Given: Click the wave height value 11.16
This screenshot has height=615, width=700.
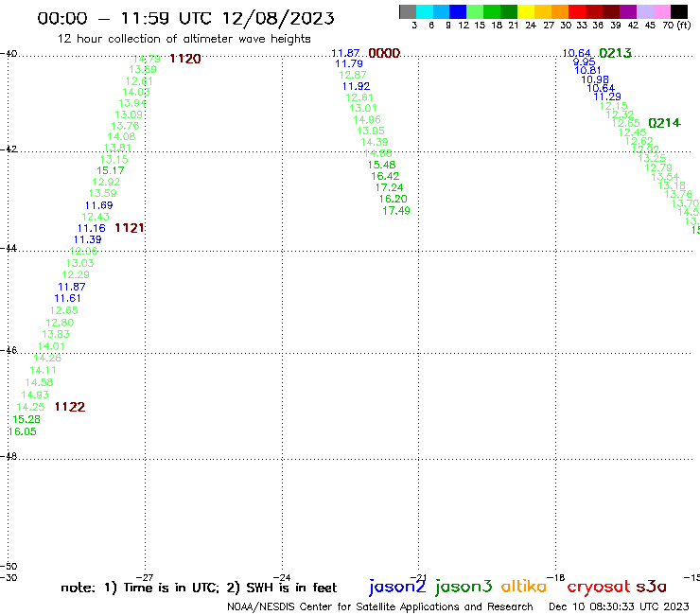Looking at the screenshot, I should point(91,228).
